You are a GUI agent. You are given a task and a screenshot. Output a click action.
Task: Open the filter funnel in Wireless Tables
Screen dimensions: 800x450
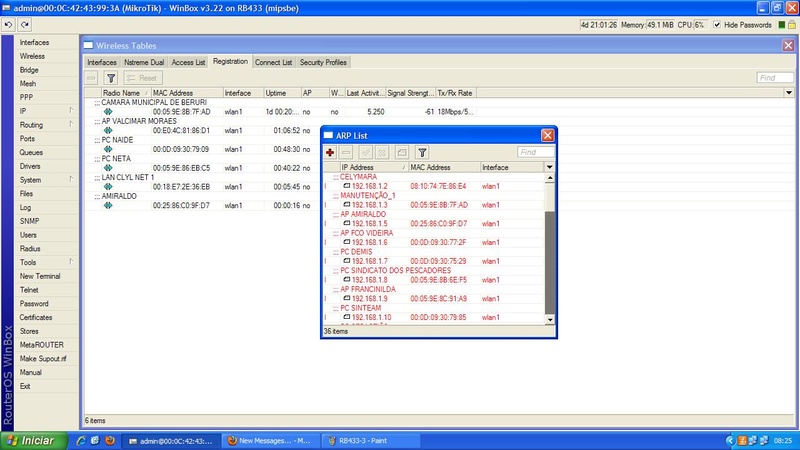click(111, 78)
